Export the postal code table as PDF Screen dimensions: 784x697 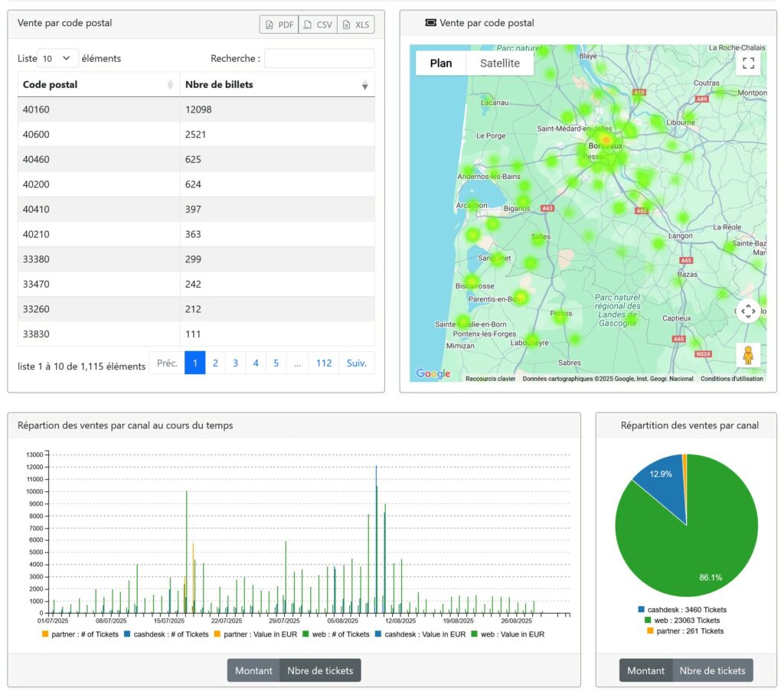tap(279, 24)
